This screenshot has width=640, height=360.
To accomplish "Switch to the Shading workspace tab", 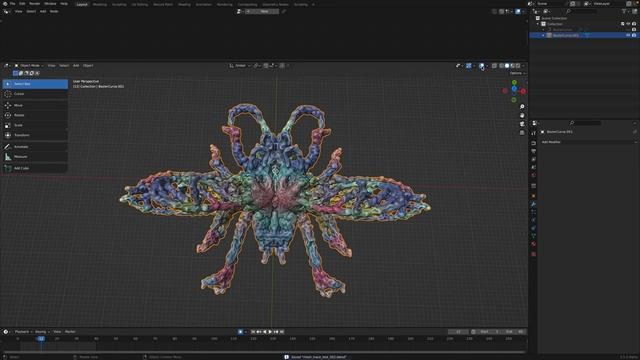I will tap(184, 4).
